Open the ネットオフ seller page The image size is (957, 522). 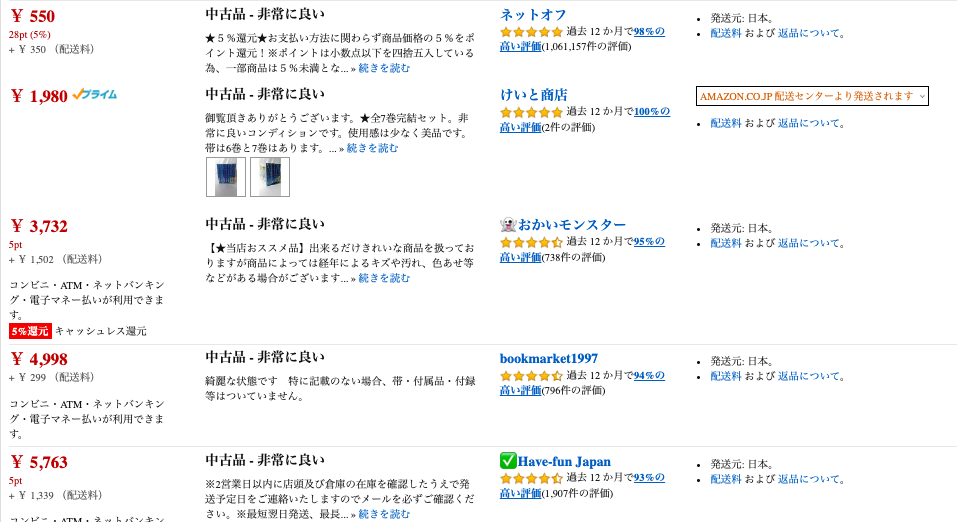pyautogui.click(x=533, y=15)
